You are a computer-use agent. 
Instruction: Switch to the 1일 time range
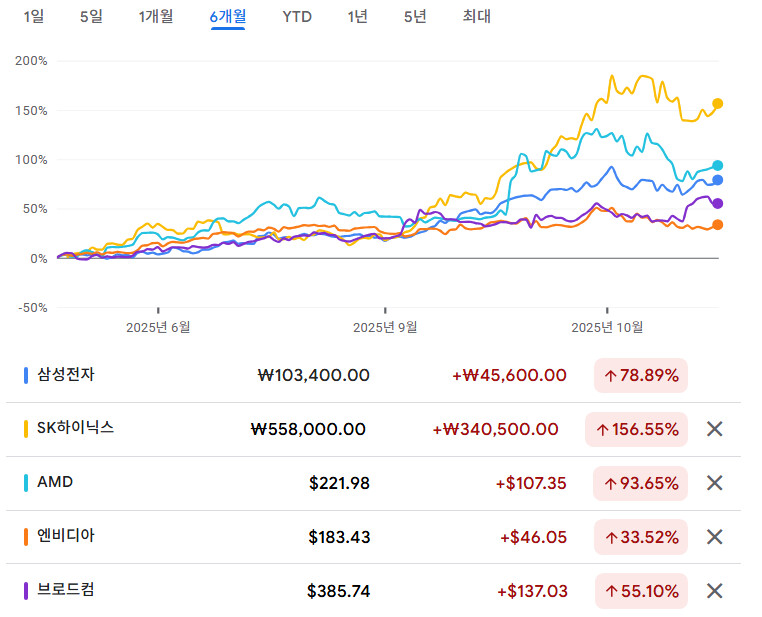(33, 16)
